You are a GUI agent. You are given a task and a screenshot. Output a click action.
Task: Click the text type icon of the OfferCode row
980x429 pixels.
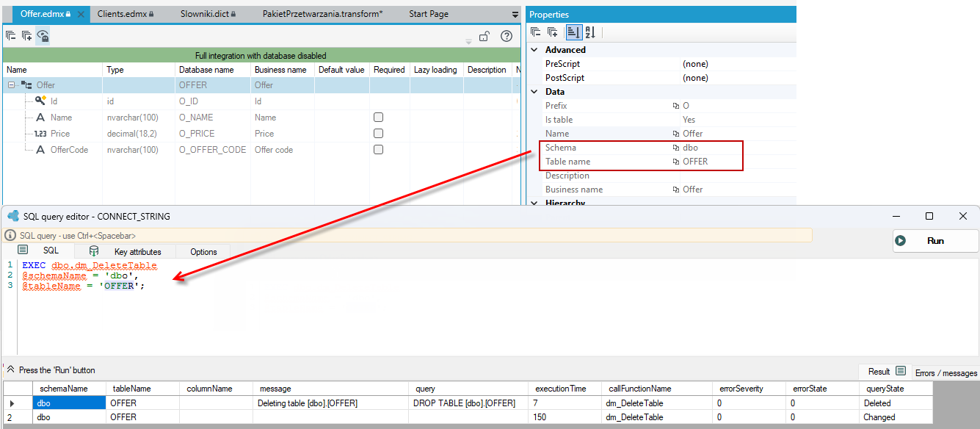coord(41,150)
